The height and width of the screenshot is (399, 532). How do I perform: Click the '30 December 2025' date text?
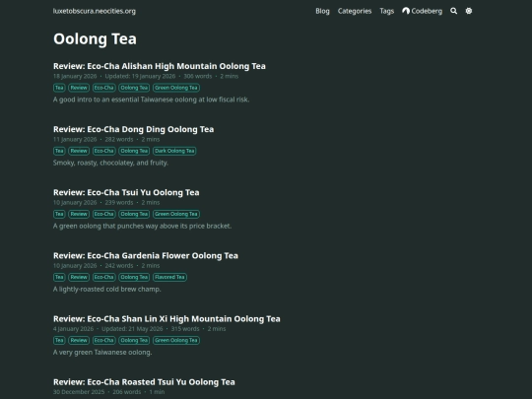click(79, 392)
